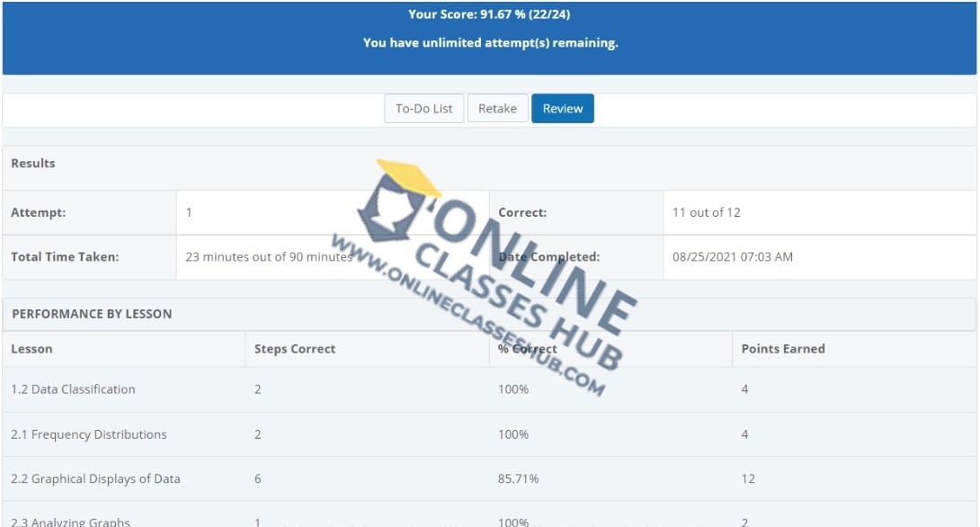
Task: Click the Your Score 91.67 % text
Action: [x=489, y=14]
